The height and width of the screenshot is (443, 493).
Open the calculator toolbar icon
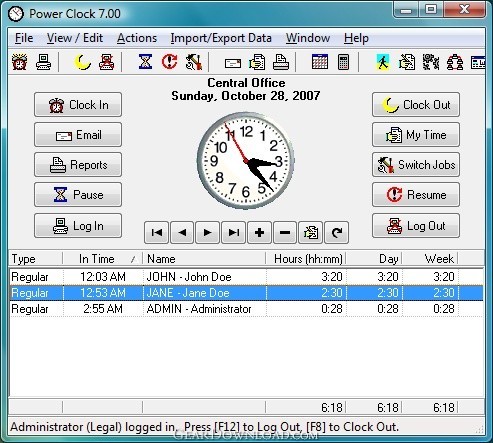343,62
